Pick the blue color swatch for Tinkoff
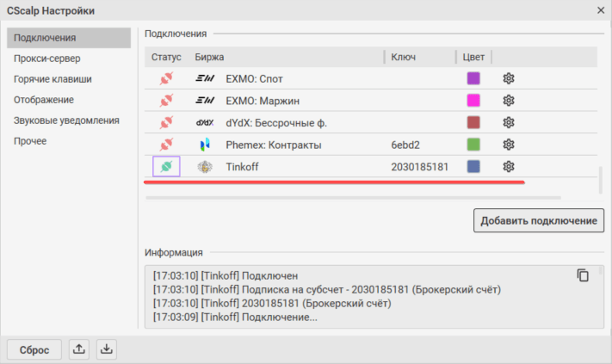 pyautogui.click(x=473, y=167)
